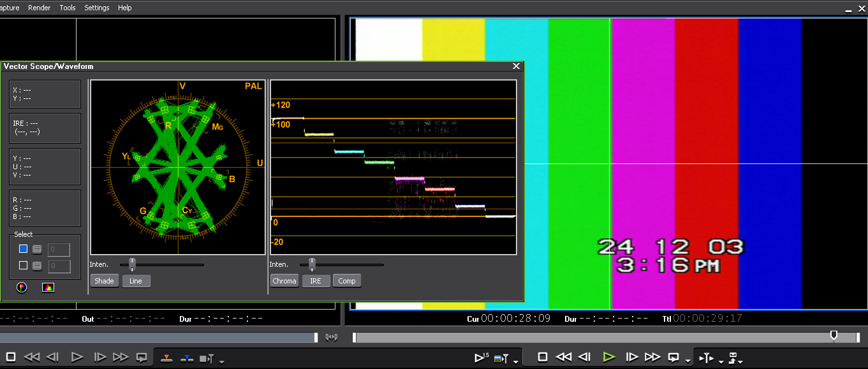Enable the blue Select checkbox

(x=24, y=249)
